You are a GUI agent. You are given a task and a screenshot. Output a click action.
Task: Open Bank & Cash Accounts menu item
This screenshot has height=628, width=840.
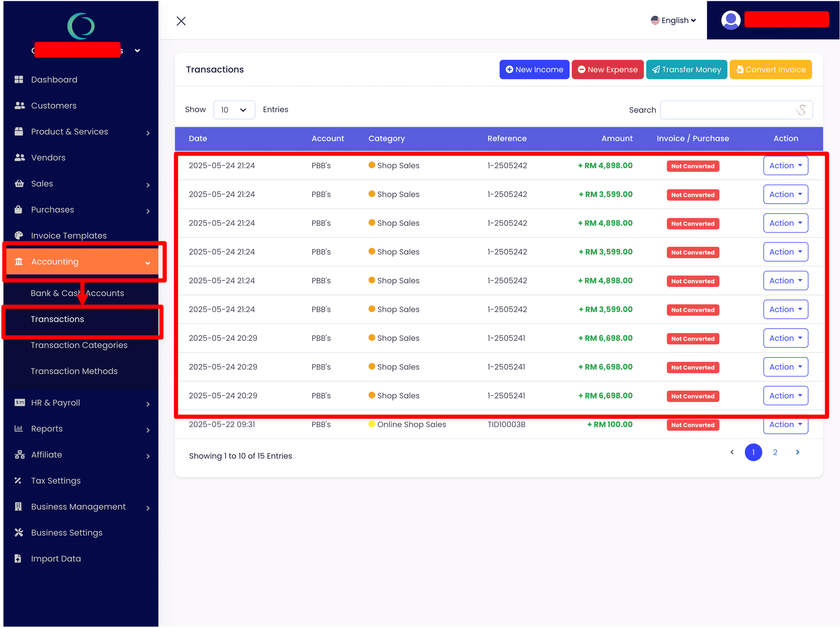point(77,293)
